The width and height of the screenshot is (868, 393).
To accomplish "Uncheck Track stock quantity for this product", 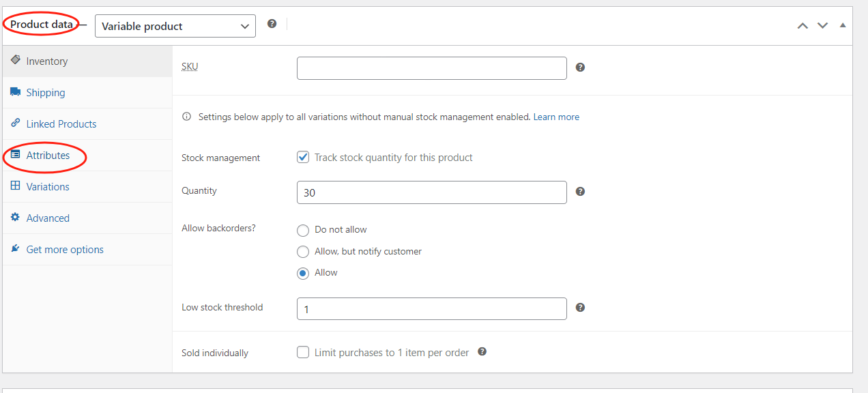I will coord(303,158).
